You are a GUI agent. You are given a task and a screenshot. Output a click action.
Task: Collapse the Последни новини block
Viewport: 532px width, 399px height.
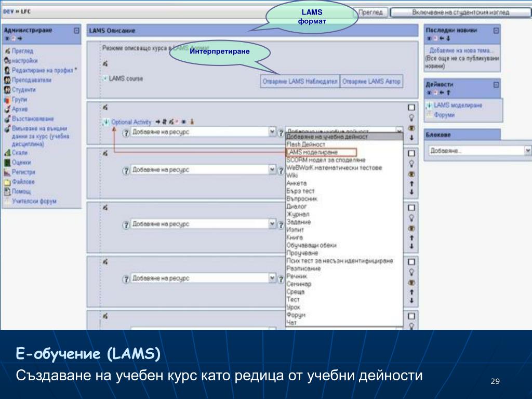click(496, 31)
